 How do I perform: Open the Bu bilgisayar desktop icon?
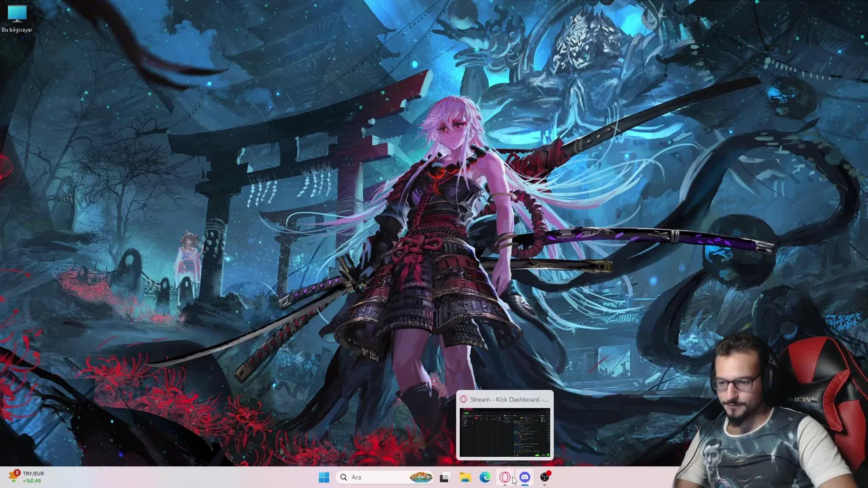(16, 18)
